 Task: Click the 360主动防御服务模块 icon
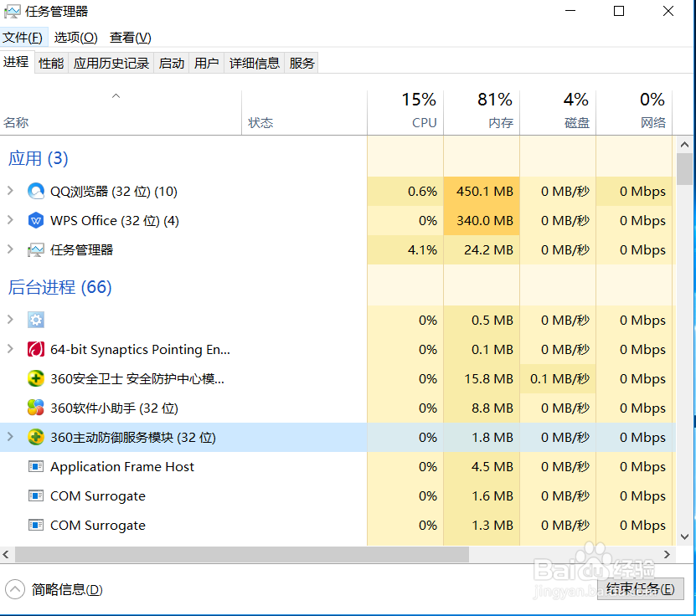coord(35,437)
